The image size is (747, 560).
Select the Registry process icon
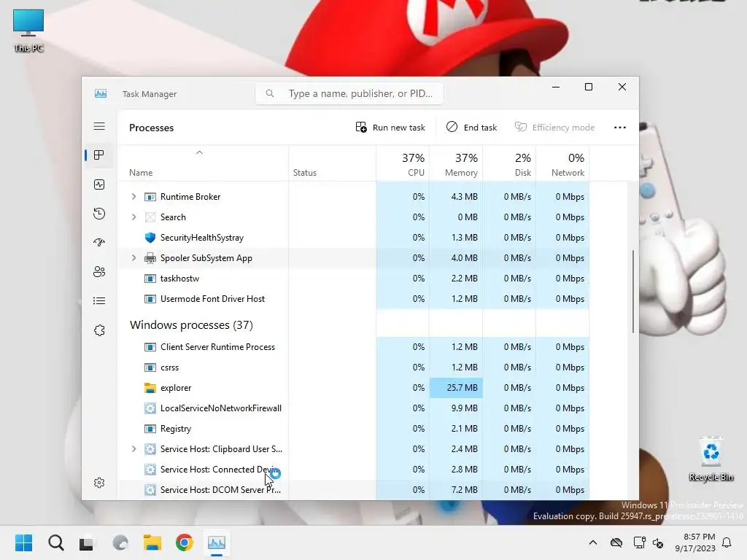point(150,429)
